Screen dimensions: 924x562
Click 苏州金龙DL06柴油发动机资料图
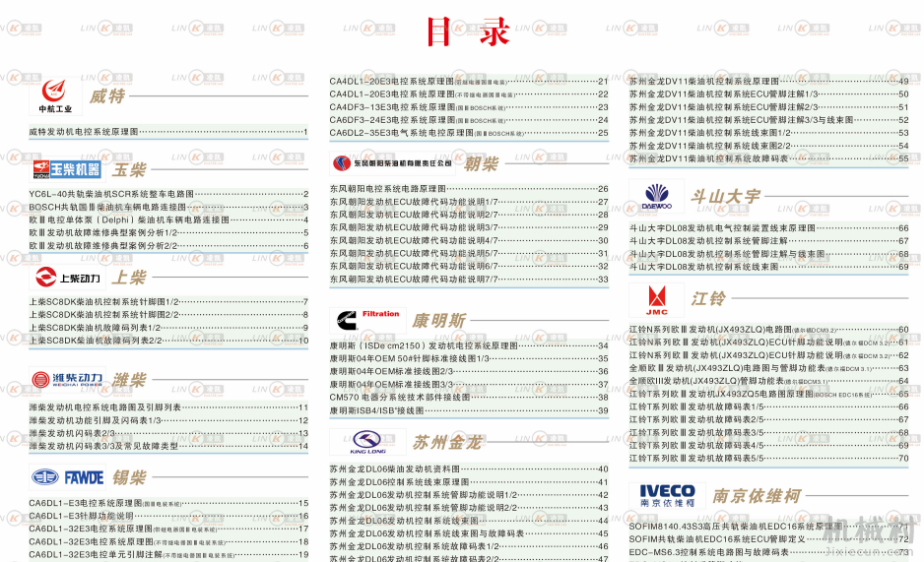point(469,469)
